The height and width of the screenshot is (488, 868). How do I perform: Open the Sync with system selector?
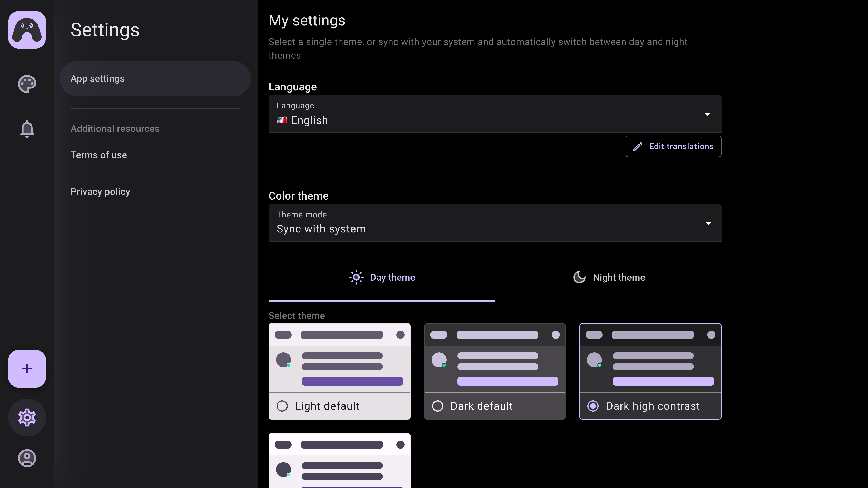[x=495, y=223]
